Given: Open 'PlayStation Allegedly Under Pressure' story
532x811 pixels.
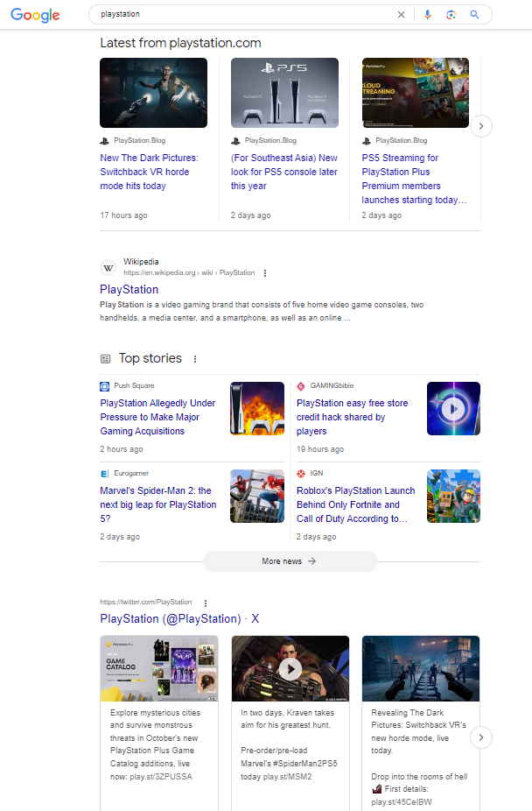Looking at the screenshot, I should (x=157, y=417).
